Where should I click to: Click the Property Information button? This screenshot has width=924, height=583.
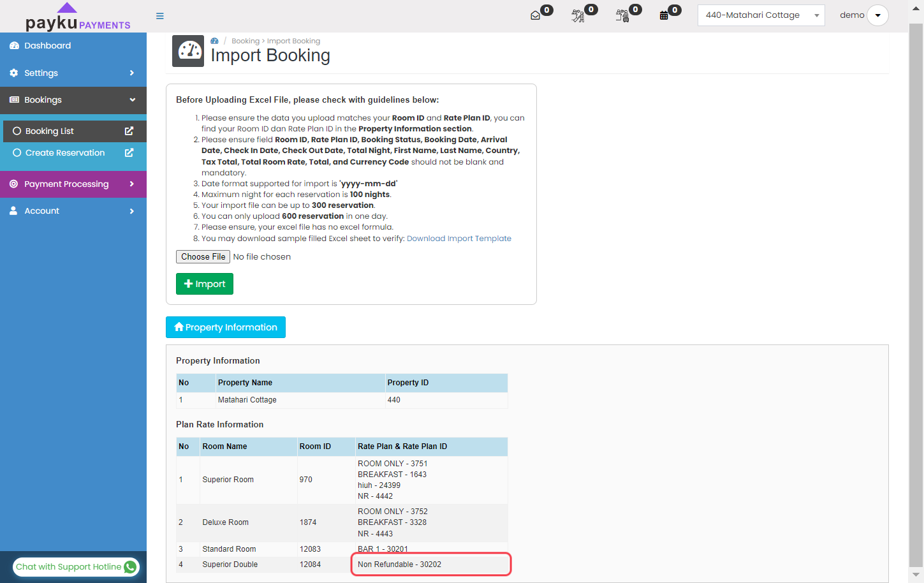(x=226, y=327)
